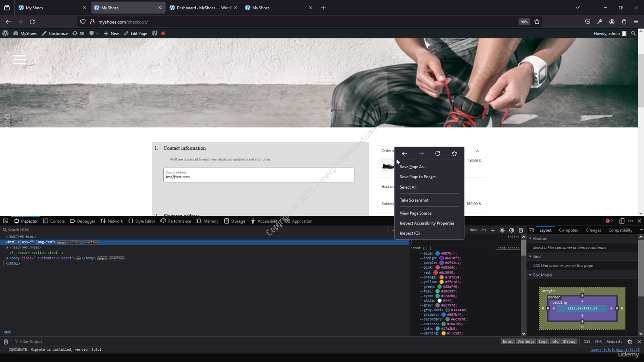The height and width of the screenshot is (362, 644).
Task: Open the developer tools wrench icon
Action: coord(600,22)
